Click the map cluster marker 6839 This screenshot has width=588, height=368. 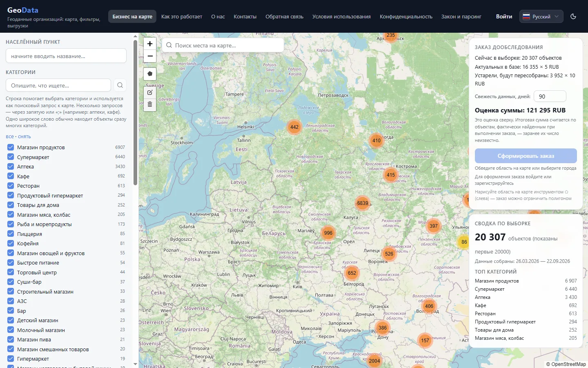[x=363, y=203]
